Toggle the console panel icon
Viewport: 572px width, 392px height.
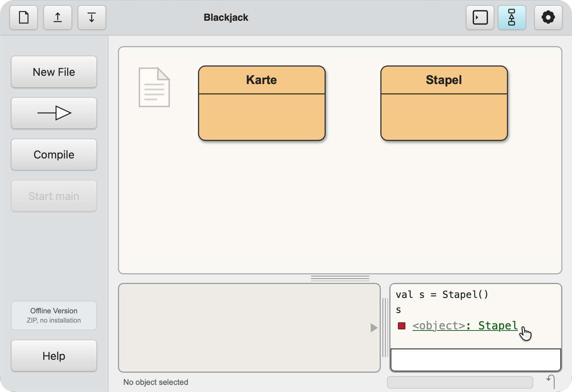480,18
